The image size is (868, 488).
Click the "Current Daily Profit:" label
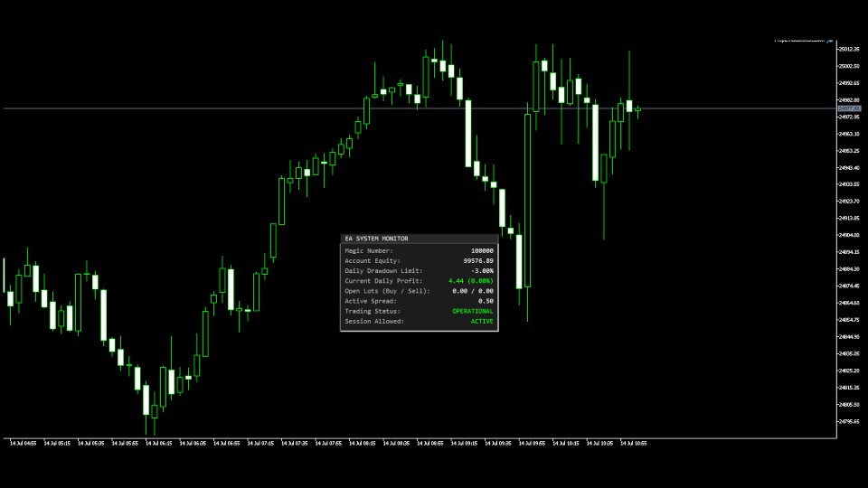click(x=383, y=281)
